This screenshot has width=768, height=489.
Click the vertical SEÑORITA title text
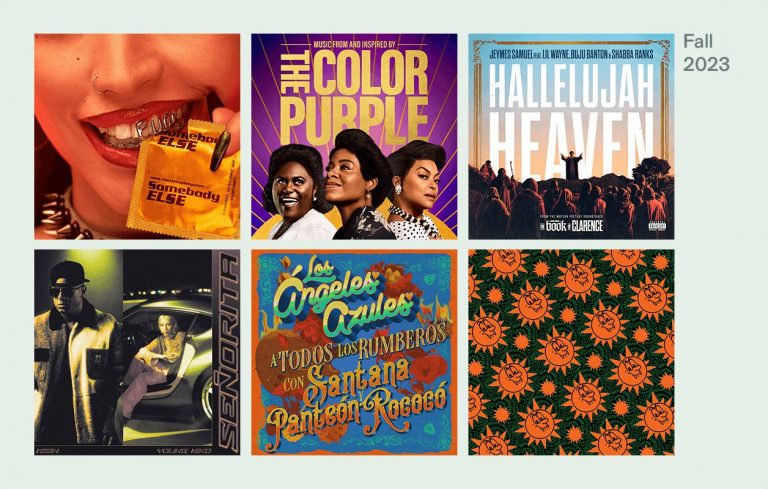(228, 351)
